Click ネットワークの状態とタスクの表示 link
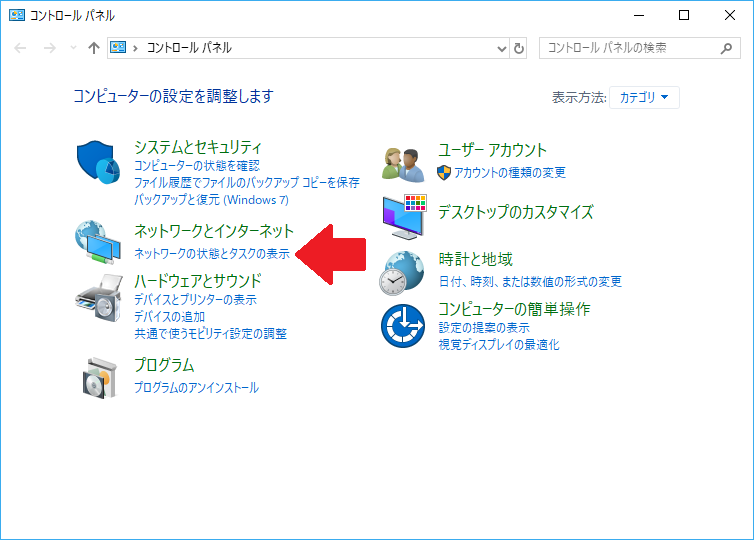Screen dimensions: 754x540 click(212, 253)
